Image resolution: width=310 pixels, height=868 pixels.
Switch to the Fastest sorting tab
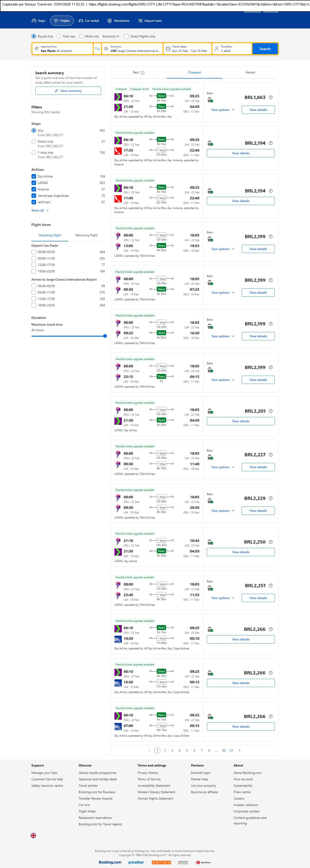250,72
